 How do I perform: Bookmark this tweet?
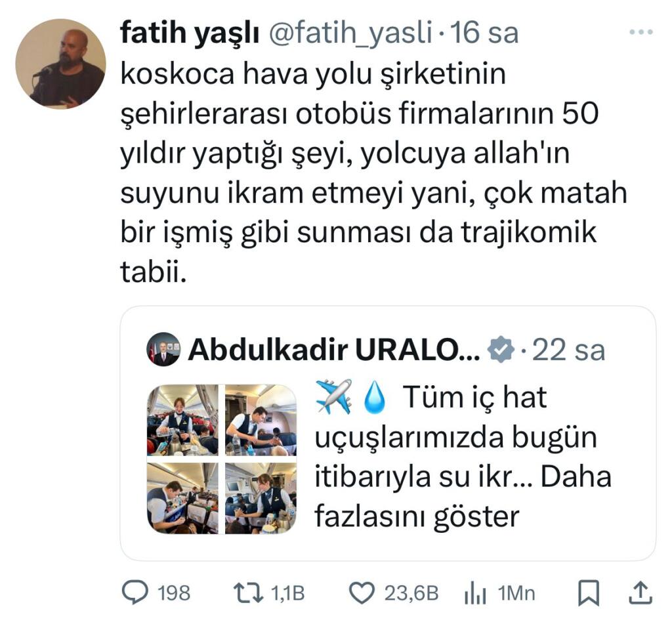point(589,593)
